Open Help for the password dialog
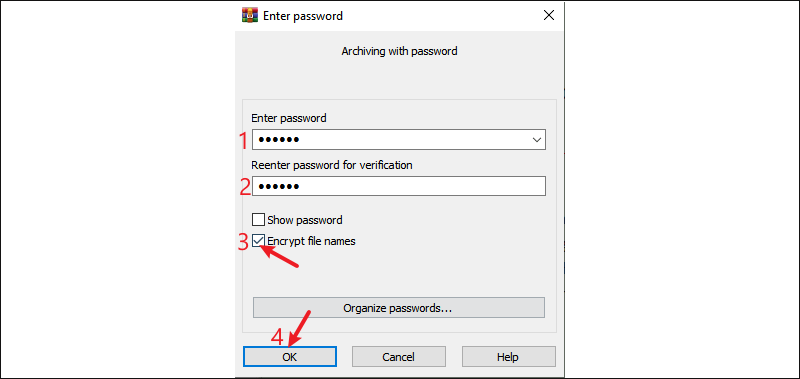The width and height of the screenshot is (800, 379). tap(508, 357)
